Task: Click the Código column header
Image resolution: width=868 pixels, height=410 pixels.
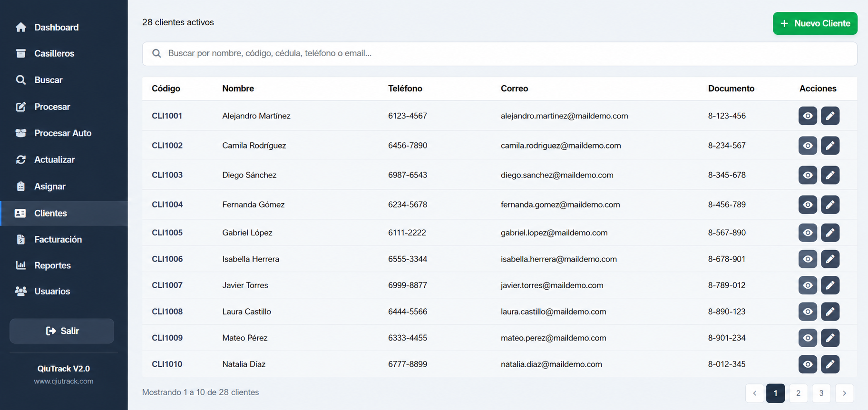Action: (166, 88)
